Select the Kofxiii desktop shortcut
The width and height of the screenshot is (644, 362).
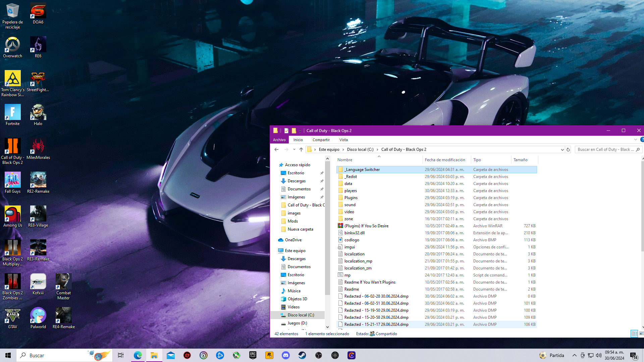coord(38,284)
